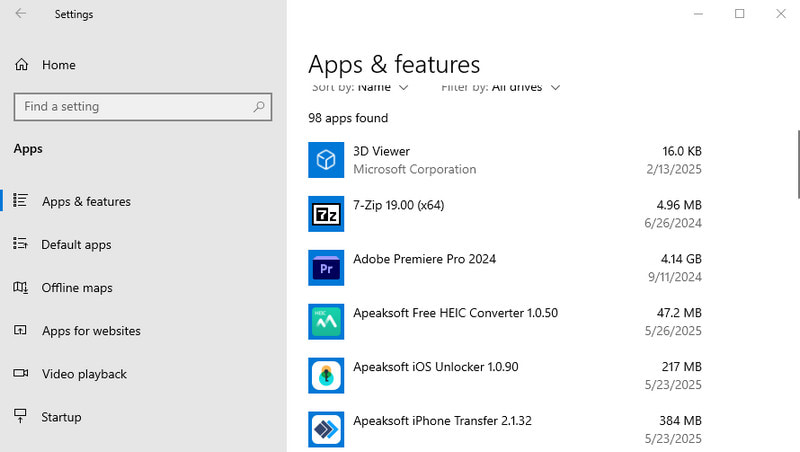Click the 6/26/2024 install date
This screenshot has width=800, height=452.
pos(673,223)
